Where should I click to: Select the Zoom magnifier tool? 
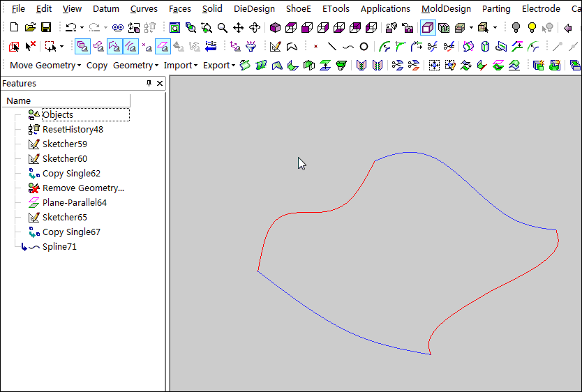(222, 28)
